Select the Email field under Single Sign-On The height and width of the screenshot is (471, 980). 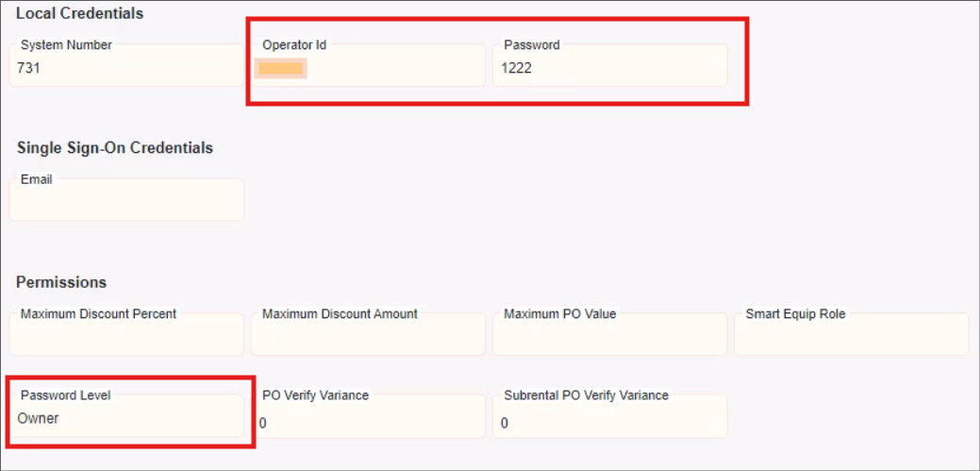click(126, 200)
